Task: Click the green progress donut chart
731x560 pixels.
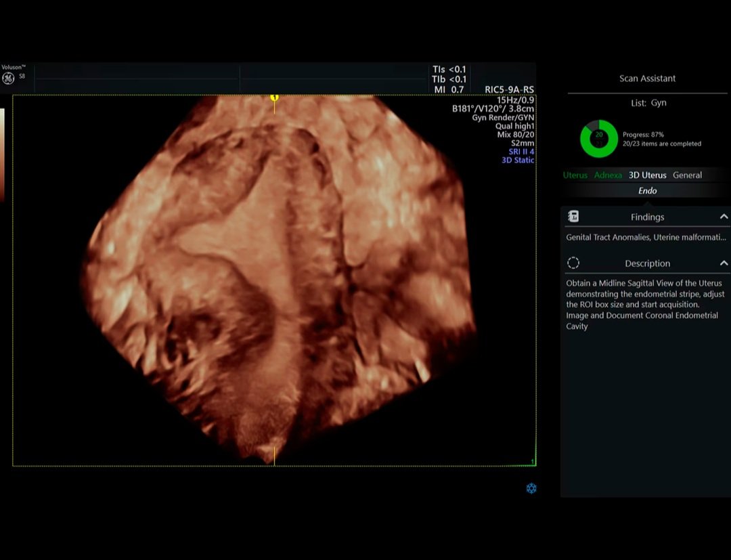Action: 598,139
